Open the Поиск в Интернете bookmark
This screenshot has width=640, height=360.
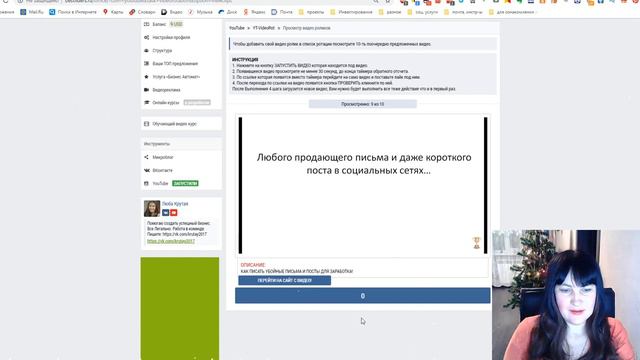pos(73,12)
